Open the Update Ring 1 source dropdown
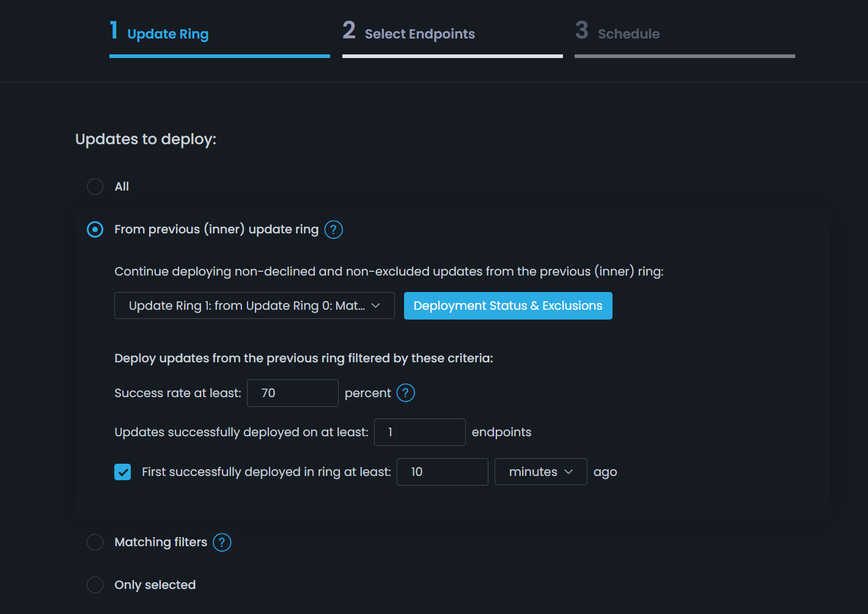This screenshot has height=614, width=868. [254, 305]
